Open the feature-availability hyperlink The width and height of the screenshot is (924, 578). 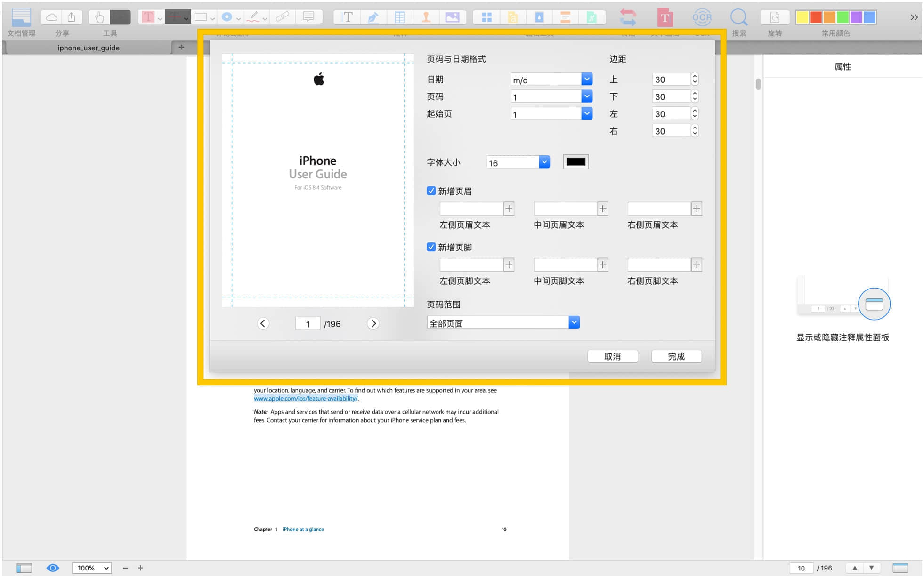point(306,398)
